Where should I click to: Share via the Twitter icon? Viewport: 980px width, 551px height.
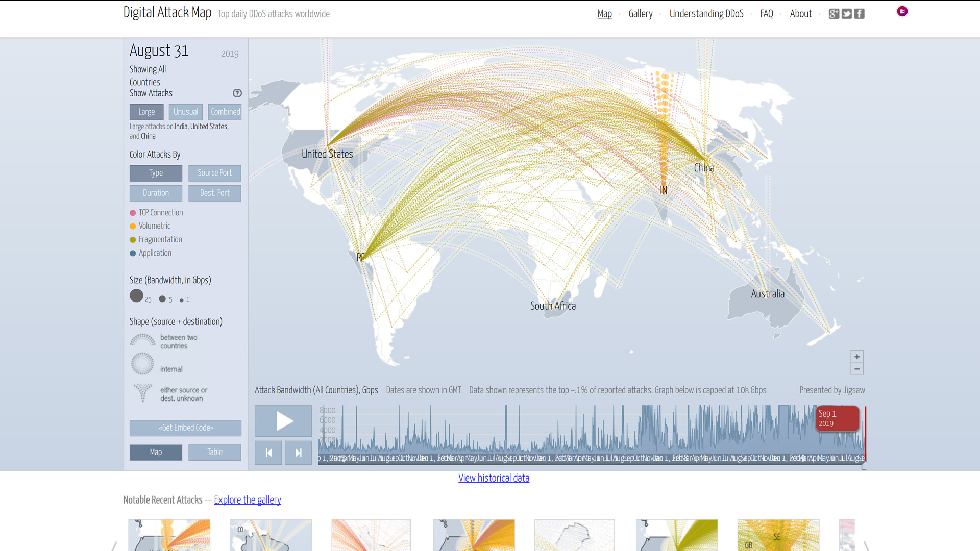click(847, 14)
